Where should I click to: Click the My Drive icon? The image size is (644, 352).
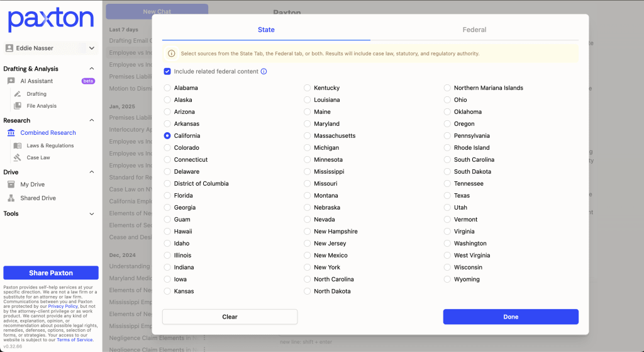click(11, 185)
